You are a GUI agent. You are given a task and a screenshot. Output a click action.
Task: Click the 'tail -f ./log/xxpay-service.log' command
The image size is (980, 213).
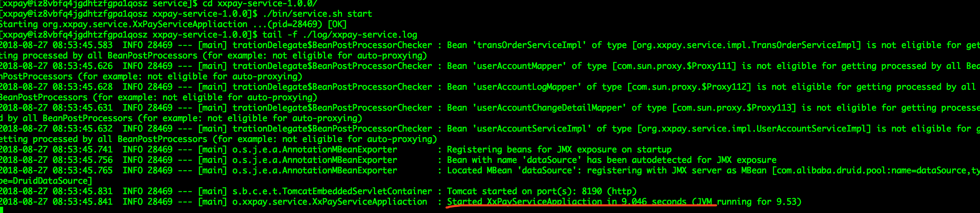[x=340, y=35]
